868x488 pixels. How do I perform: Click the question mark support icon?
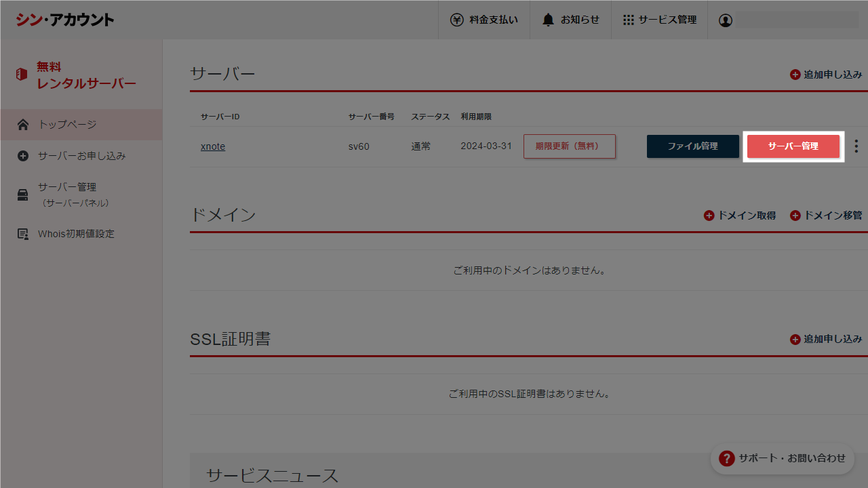(727, 458)
